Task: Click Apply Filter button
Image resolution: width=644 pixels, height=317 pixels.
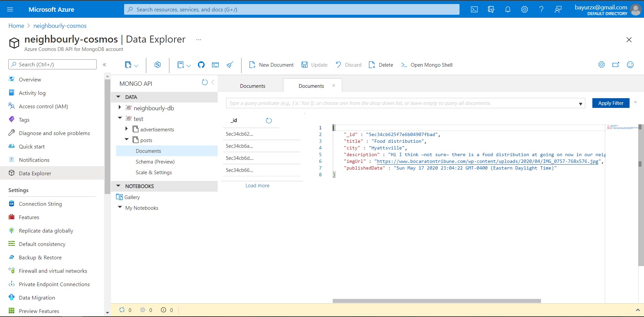Action: [611, 103]
